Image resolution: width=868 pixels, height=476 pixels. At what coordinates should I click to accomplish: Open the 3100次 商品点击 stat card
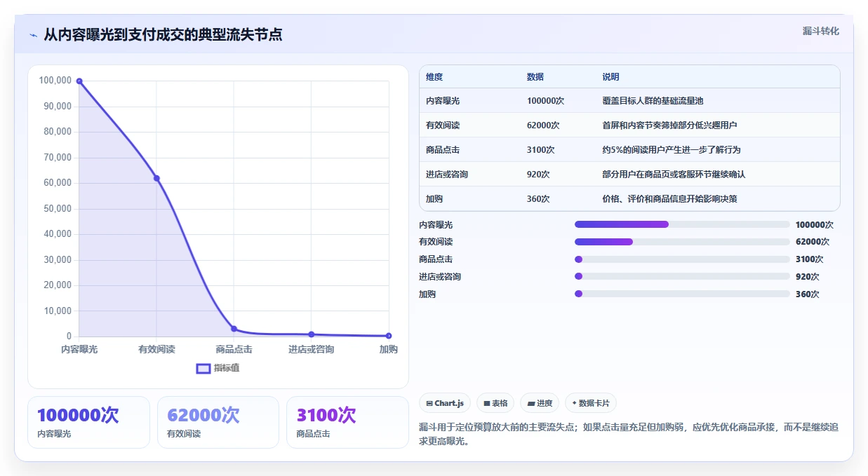[347, 422]
